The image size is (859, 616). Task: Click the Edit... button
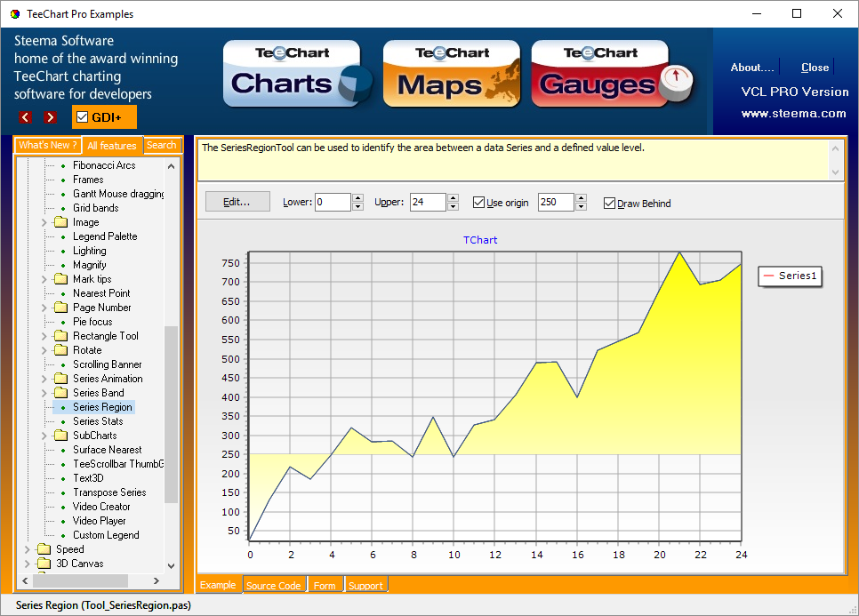(237, 202)
